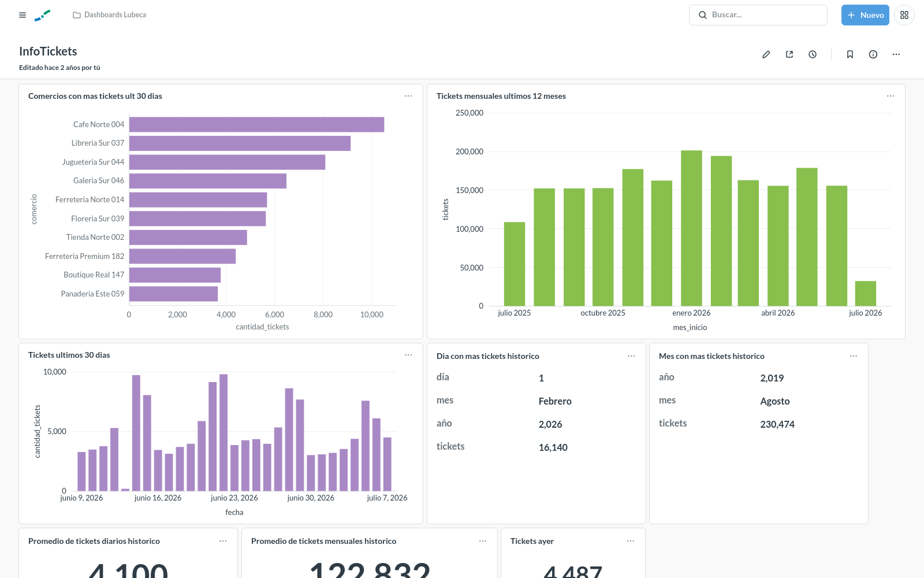Click the Promedio de tickets diarios historico title
The image size is (924, 578).
pyautogui.click(x=94, y=541)
